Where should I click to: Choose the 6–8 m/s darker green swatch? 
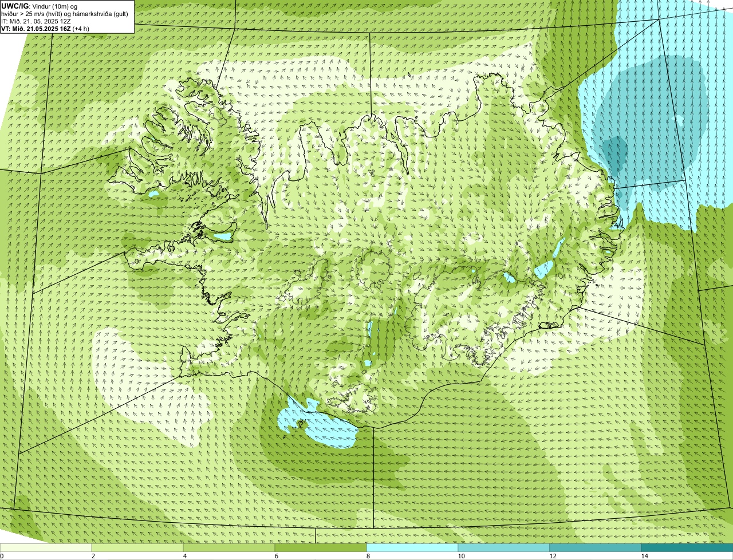[x=321, y=547]
